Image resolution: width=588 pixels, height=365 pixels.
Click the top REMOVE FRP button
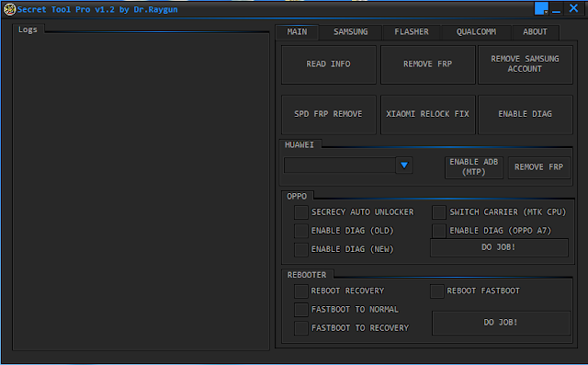point(428,64)
